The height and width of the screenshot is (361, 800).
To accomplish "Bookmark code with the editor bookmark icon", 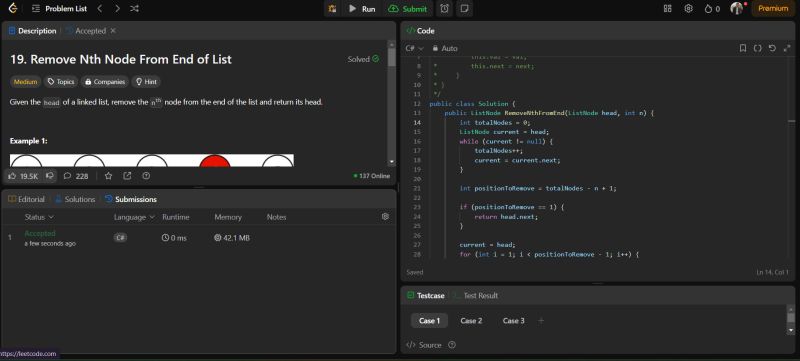I will (743, 48).
